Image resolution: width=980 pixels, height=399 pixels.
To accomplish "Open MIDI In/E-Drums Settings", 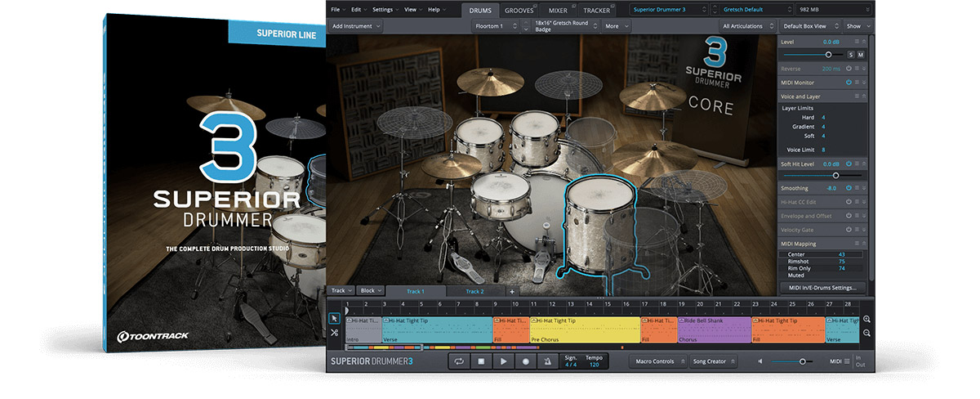I will point(822,288).
